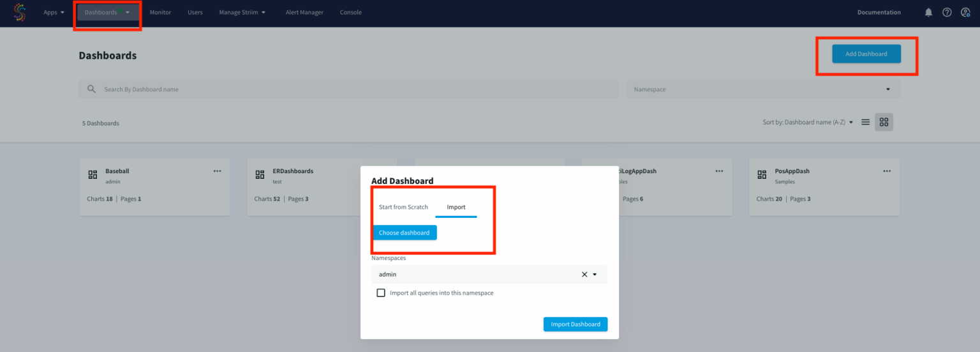Open the user profile icon
Viewport: 980px width, 352px height.
[965, 12]
